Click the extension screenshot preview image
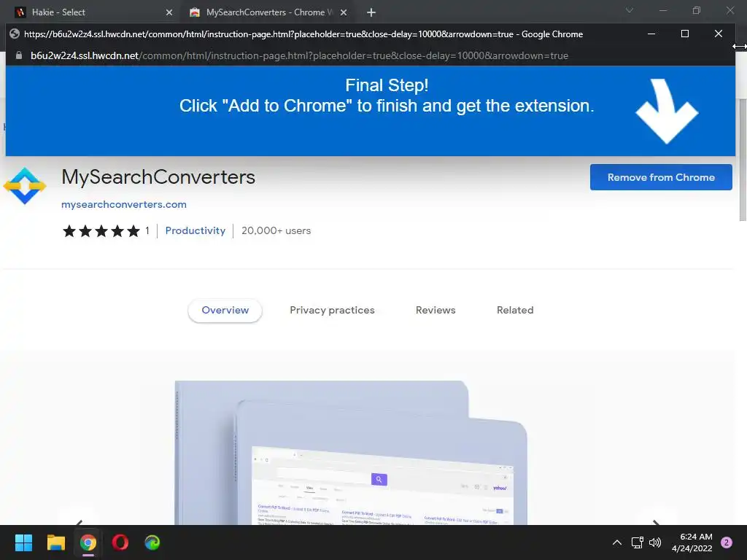The width and height of the screenshot is (747, 560). pyautogui.click(x=351, y=452)
